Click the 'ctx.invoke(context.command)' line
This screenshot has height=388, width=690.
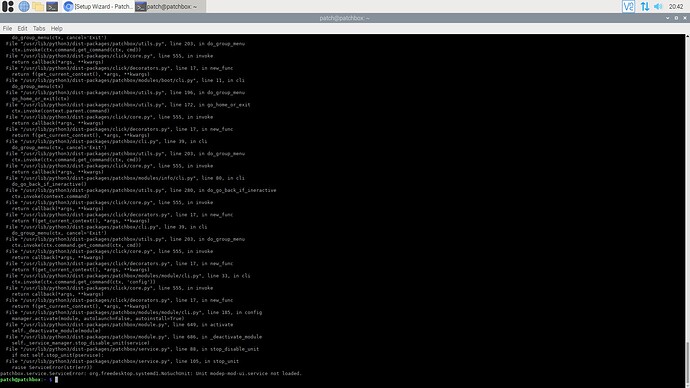pos(50,196)
